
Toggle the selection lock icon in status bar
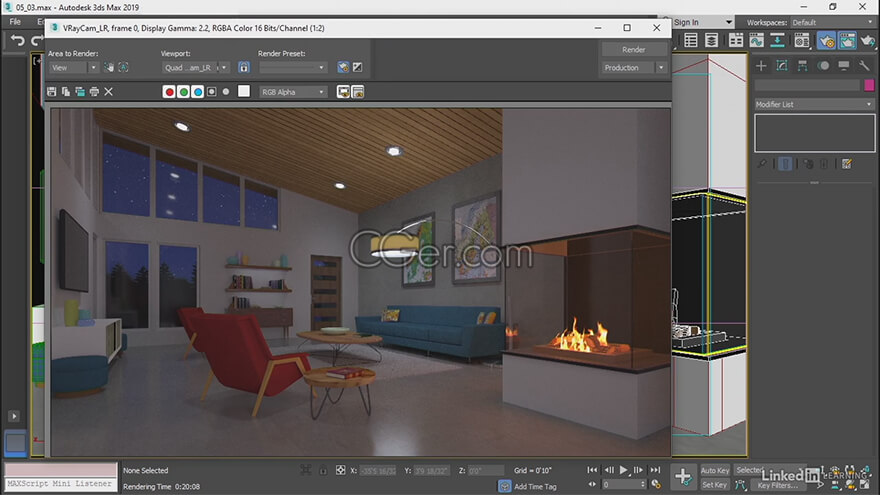323,470
